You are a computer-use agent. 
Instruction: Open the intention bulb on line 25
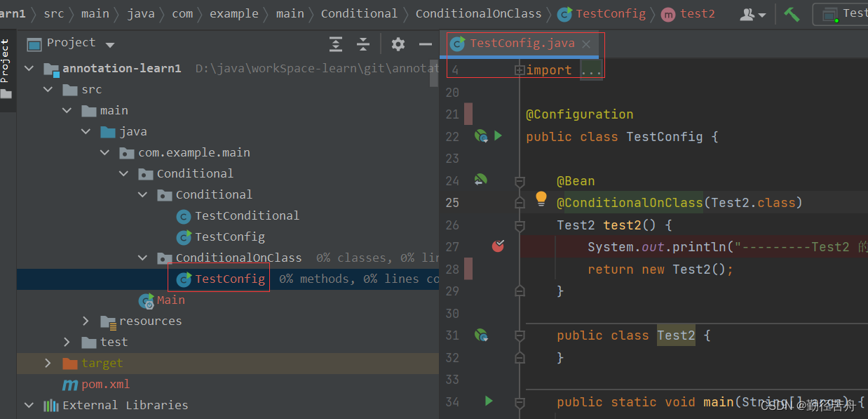(x=541, y=199)
